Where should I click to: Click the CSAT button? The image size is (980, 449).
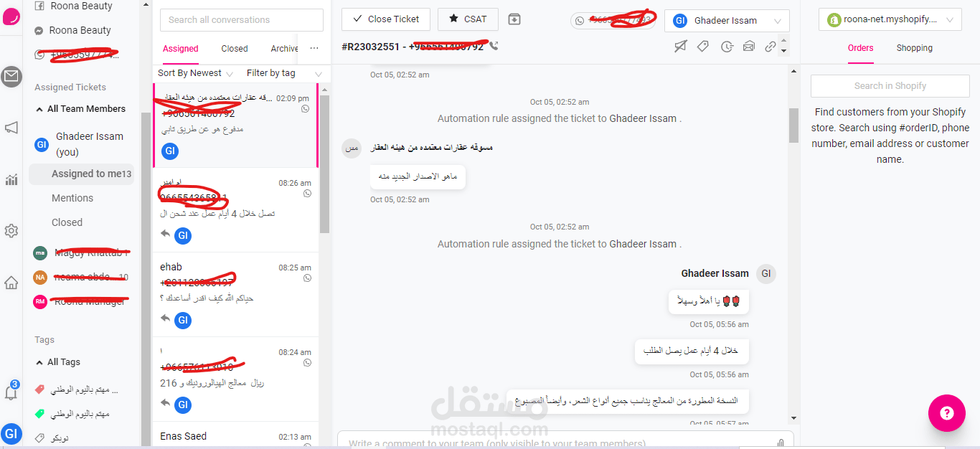point(468,19)
